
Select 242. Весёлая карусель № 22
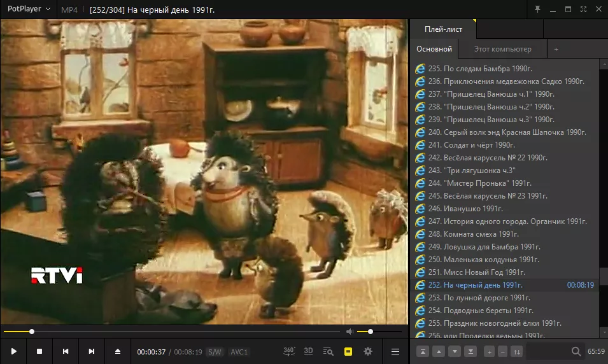point(505,158)
